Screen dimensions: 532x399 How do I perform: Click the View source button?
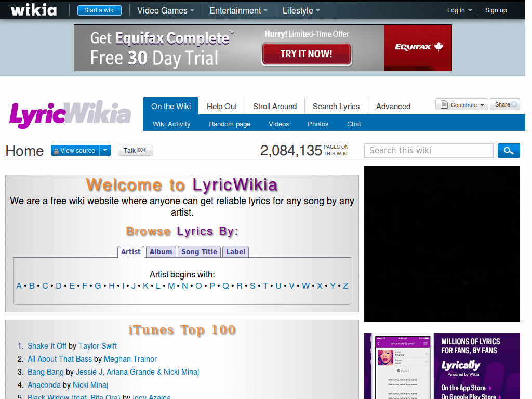click(x=75, y=150)
